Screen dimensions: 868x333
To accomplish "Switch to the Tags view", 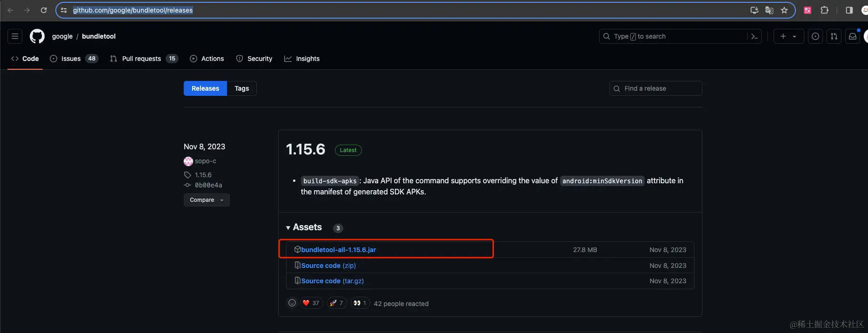I will point(241,88).
